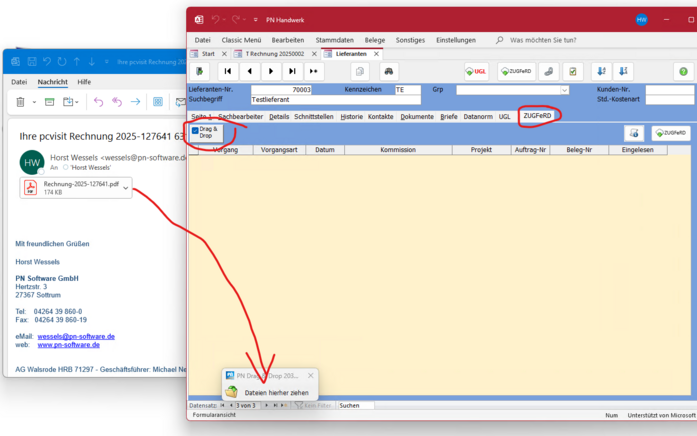The width and height of the screenshot is (697, 436).
Task: Click the sort ascending A-Z arrow icon
Action: [601, 71]
